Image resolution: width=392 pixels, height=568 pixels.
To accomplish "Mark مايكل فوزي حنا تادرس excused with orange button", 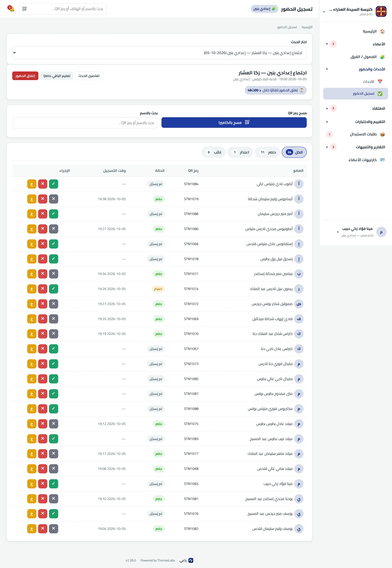I will coord(32,364).
